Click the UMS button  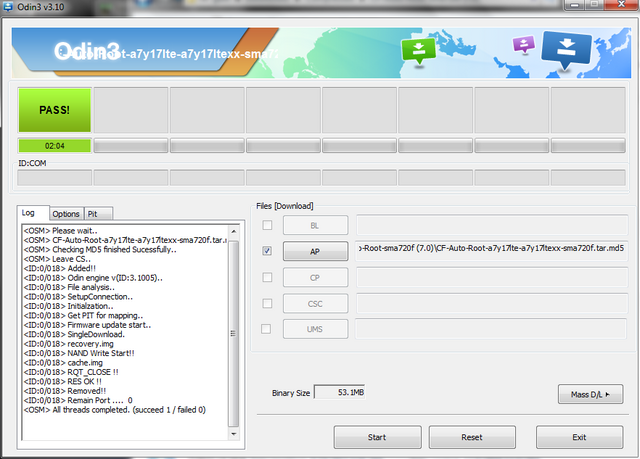pyautogui.click(x=316, y=329)
